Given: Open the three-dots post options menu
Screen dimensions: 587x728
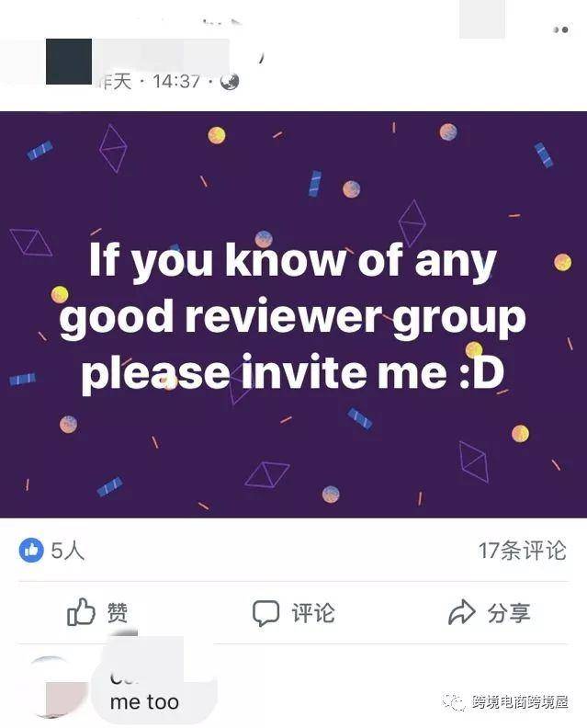Looking at the screenshot, I should [x=560, y=29].
